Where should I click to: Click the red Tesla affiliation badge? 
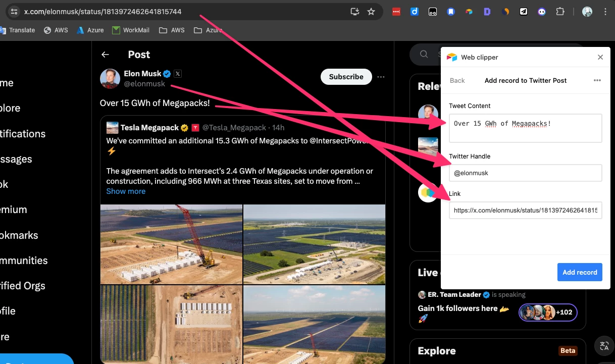tap(196, 128)
